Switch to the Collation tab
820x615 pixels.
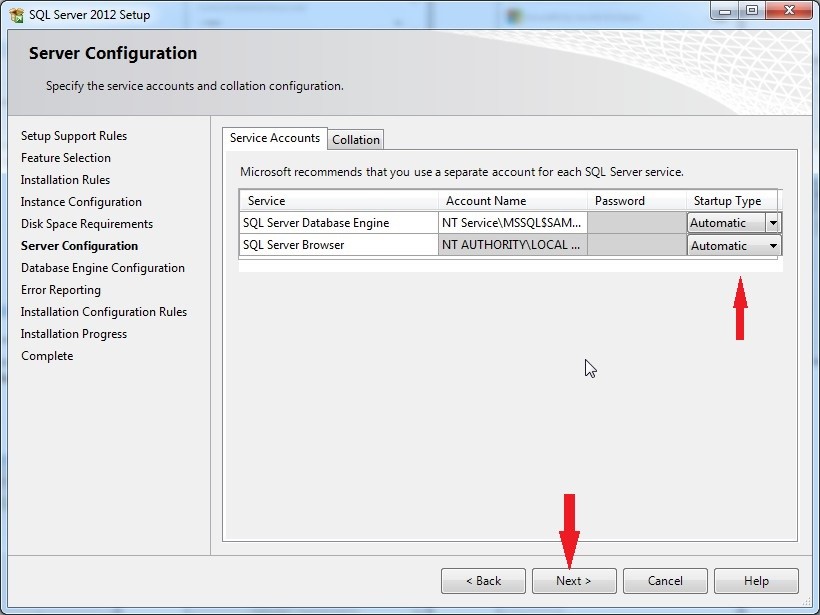355,139
